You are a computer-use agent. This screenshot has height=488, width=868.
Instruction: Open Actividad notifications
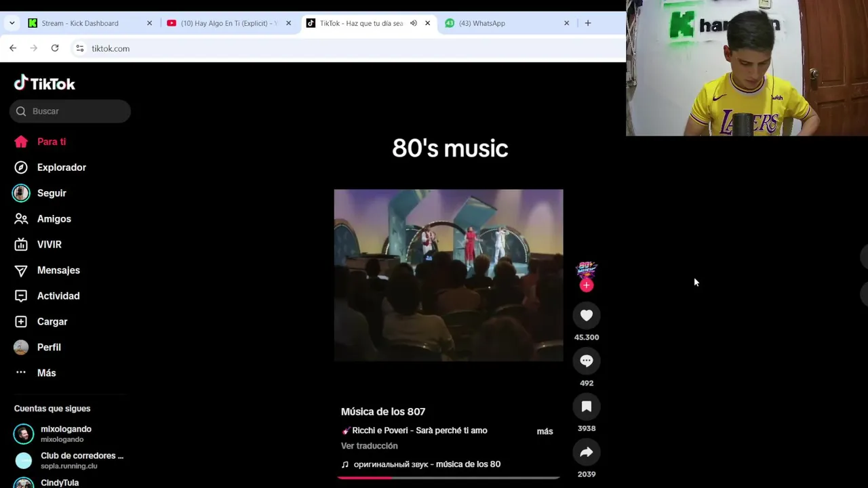click(47, 296)
